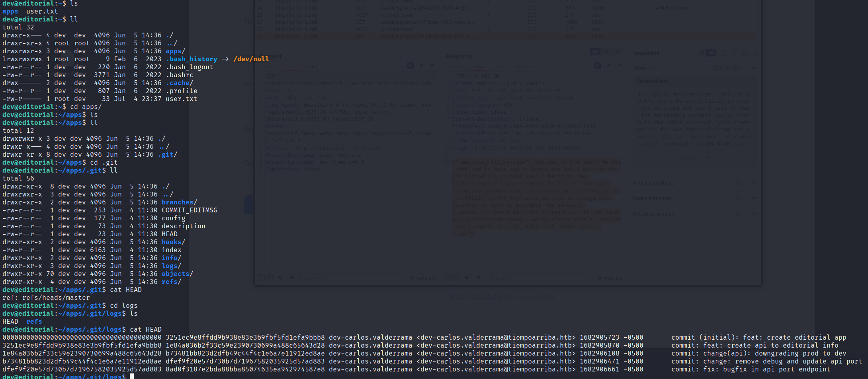
Task: Click the .cache/ directory entry in terminal
Action: coord(180,83)
